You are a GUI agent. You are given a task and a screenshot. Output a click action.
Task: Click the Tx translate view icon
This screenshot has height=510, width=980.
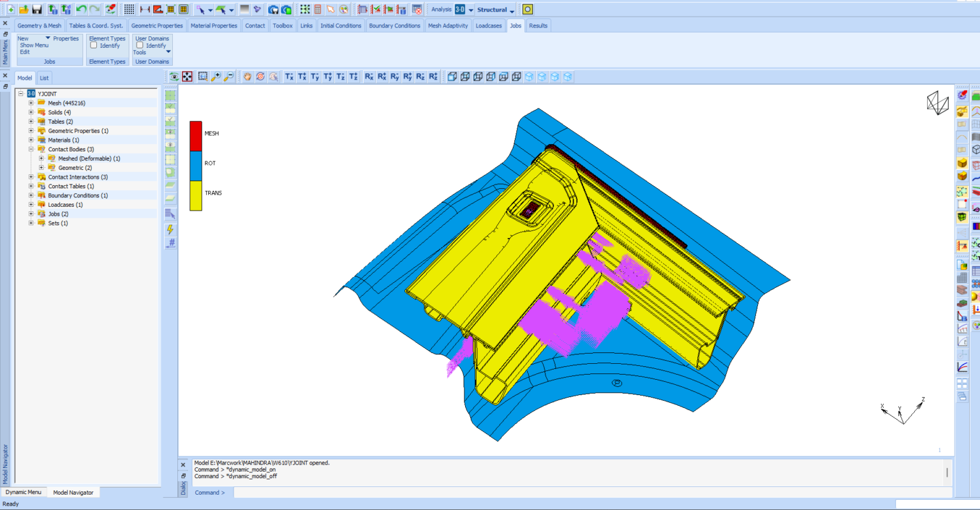coord(289,77)
